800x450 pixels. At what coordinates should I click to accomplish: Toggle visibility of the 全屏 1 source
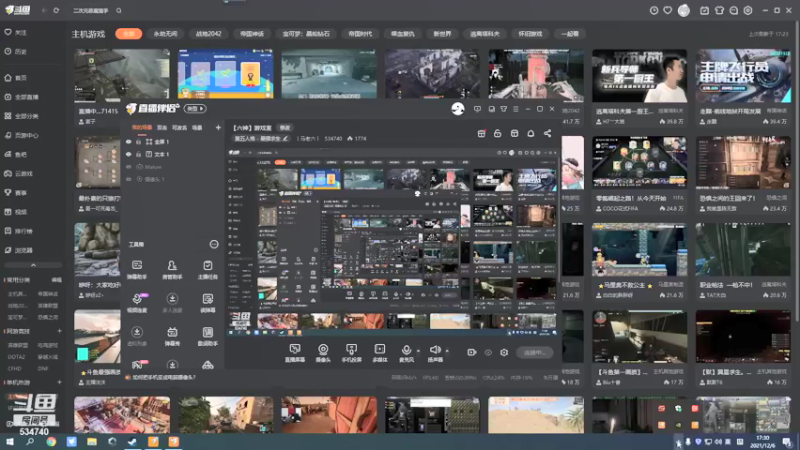[129, 142]
